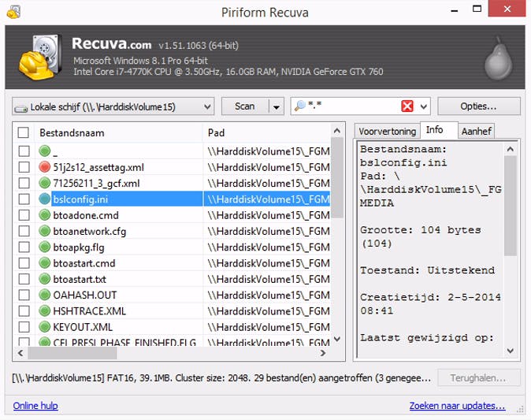Click file list horizontal scrollbar thumb
Screen dimensions: 531x420
72,353
